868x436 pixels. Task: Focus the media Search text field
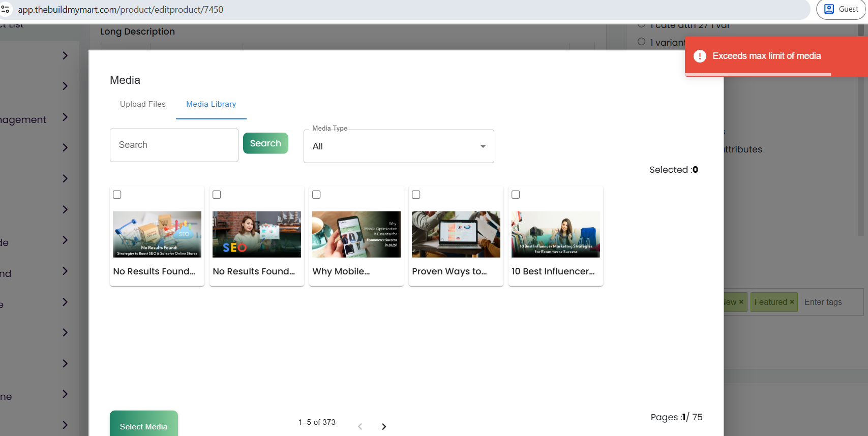click(174, 145)
